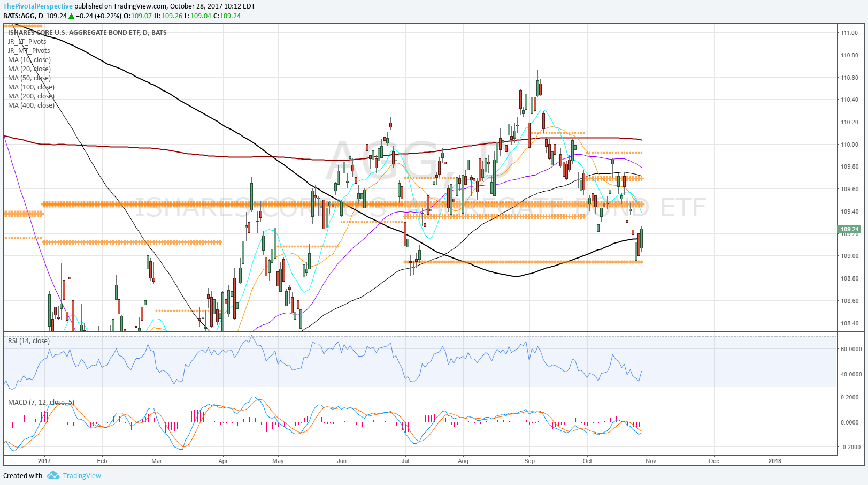Click the Jul time axis label
Viewport: 868px width, 485px height.
405,461
